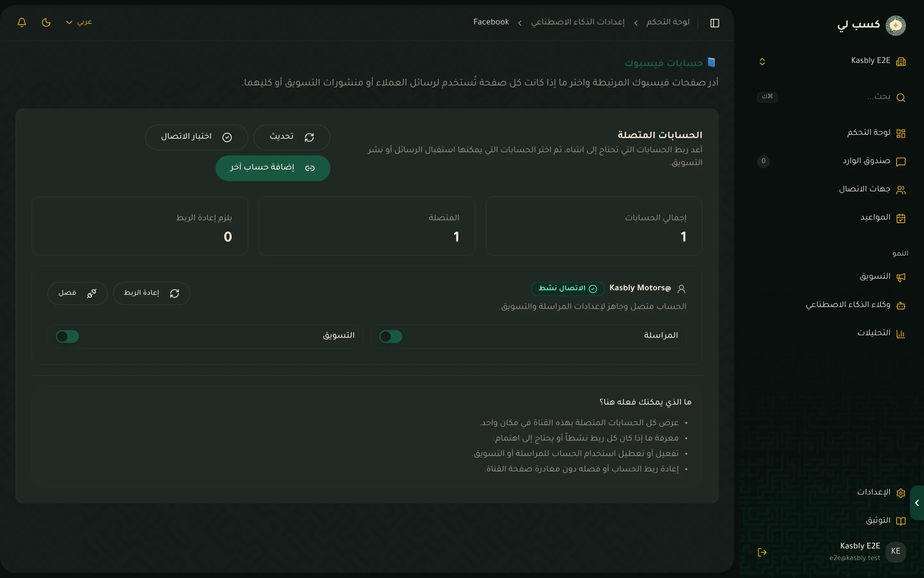Toggle the sidebar panel icon
Viewport: 924px width, 578px height.
(714, 23)
